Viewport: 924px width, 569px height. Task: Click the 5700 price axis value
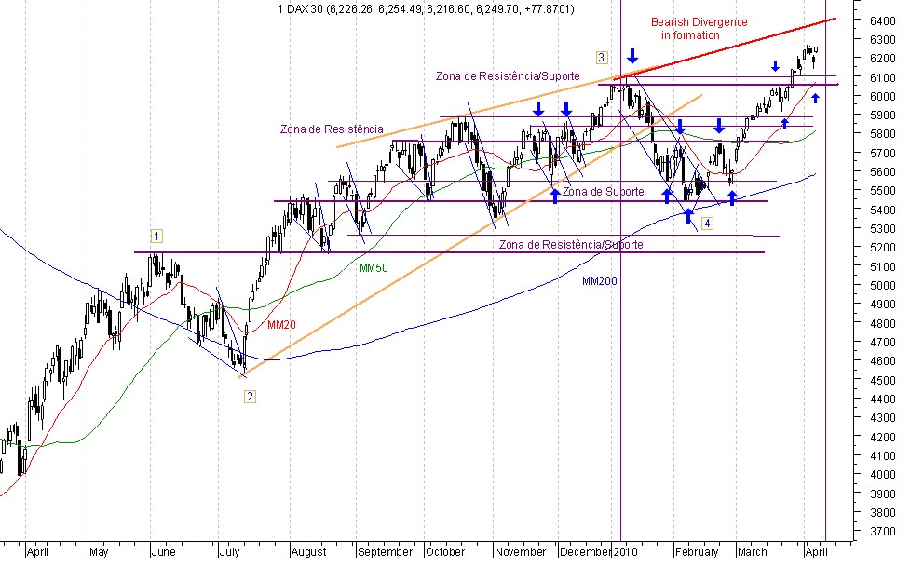(x=883, y=153)
